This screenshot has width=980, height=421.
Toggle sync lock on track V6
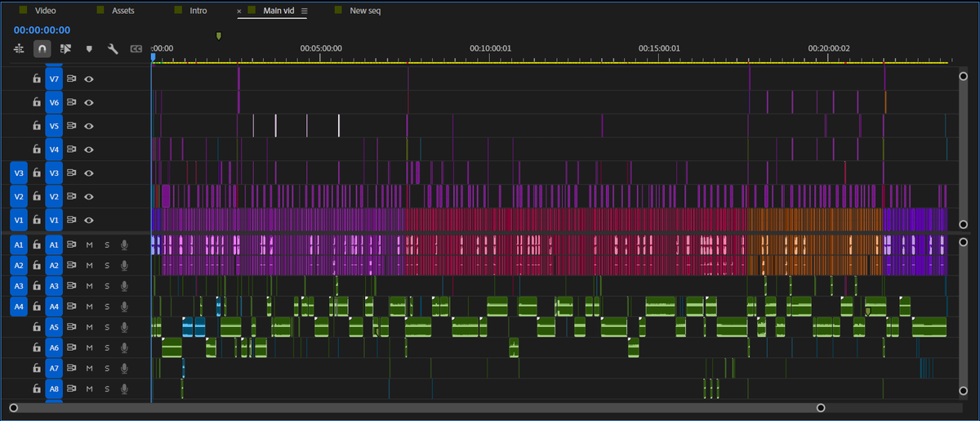point(72,102)
